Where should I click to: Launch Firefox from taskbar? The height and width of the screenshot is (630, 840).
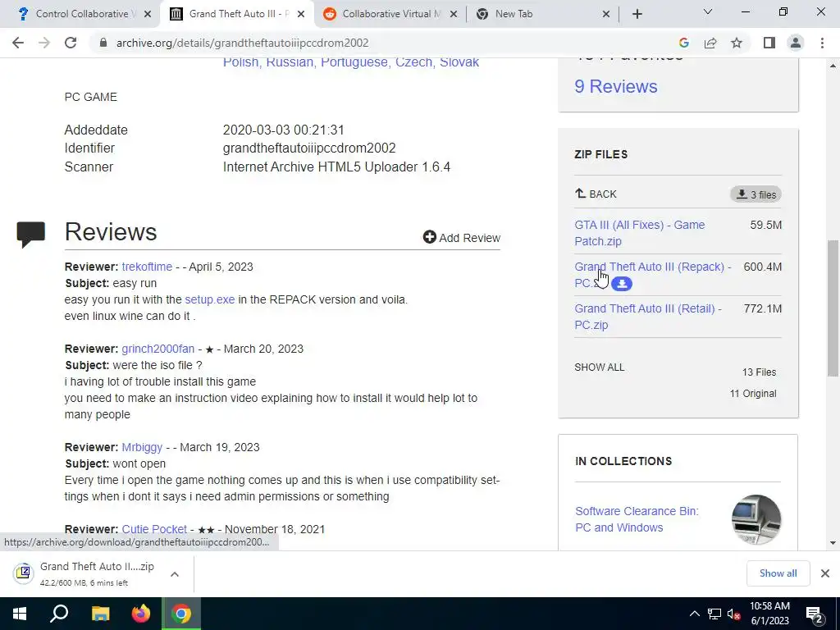(x=141, y=614)
